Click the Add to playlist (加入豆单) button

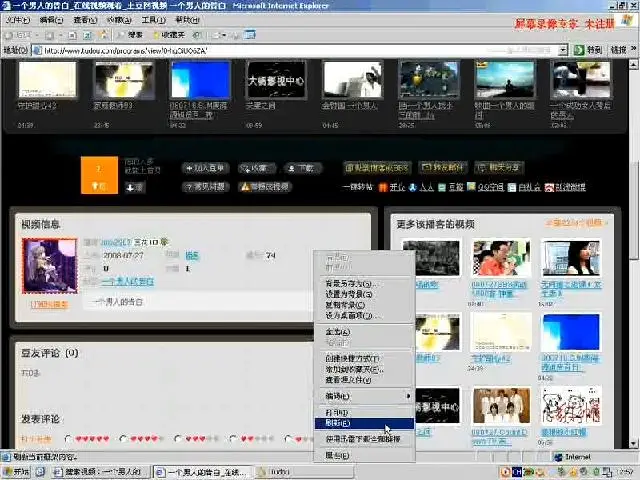204,168
